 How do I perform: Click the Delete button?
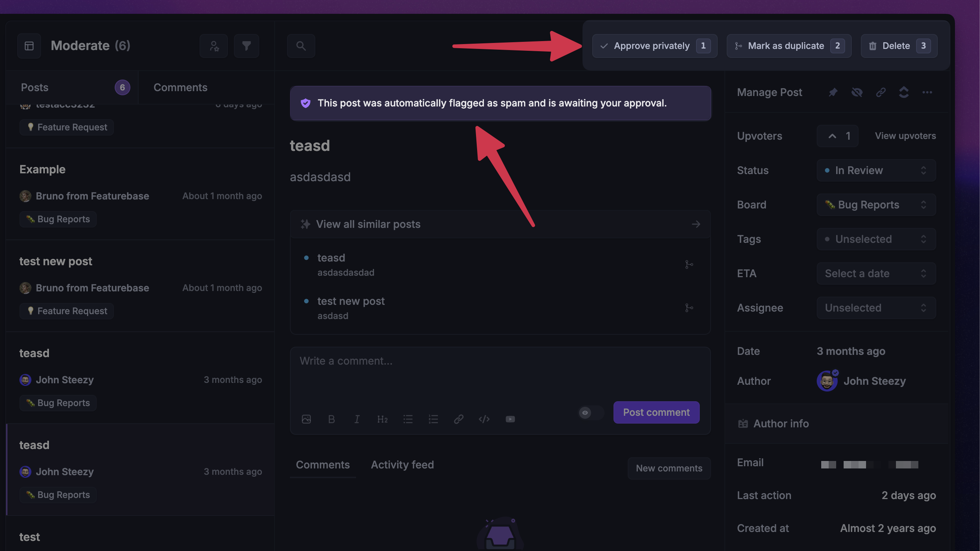[x=899, y=46]
